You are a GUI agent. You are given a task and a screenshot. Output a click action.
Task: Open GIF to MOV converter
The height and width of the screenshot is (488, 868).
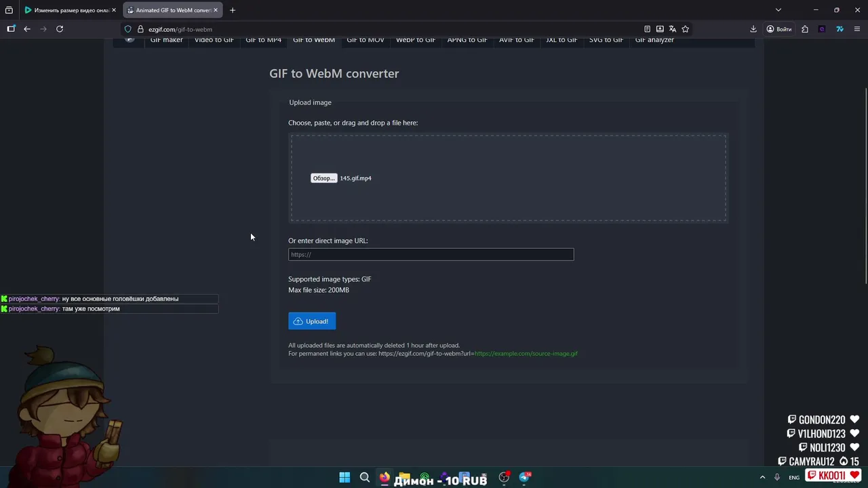(366, 41)
